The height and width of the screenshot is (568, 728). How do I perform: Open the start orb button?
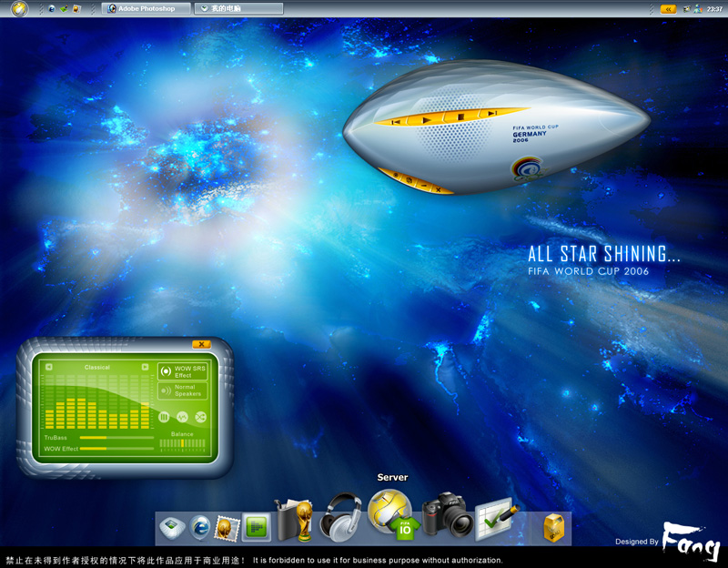(x=19, y=8)
